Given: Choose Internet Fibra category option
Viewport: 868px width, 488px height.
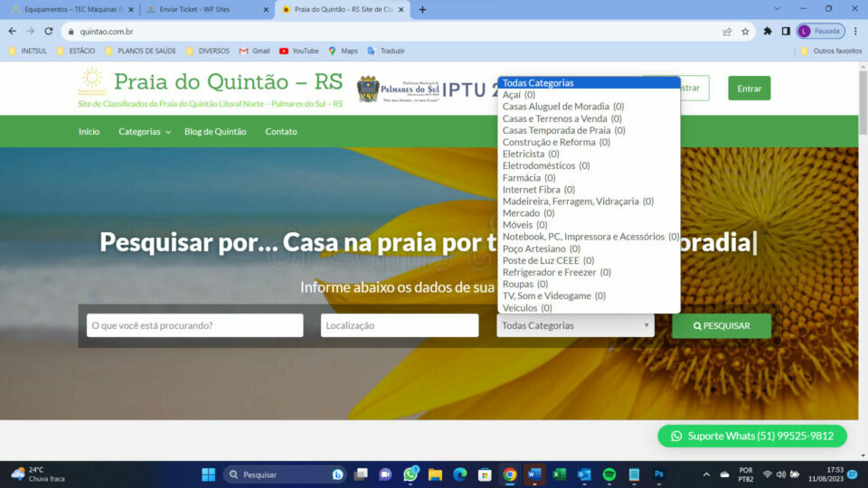Looking at the screenshot, I should pyautogui.click(x=589, y=189).
